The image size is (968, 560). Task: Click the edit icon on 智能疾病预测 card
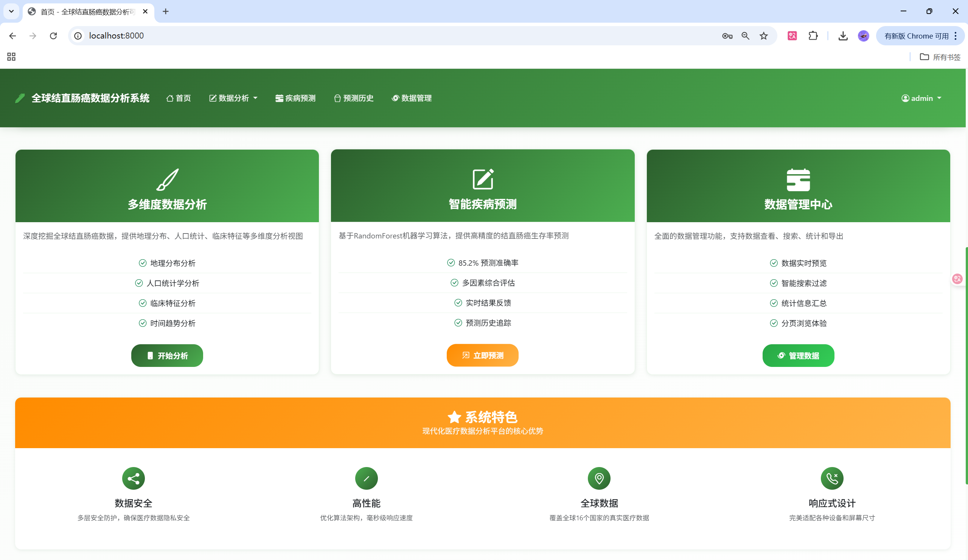(x=482, y=179)
